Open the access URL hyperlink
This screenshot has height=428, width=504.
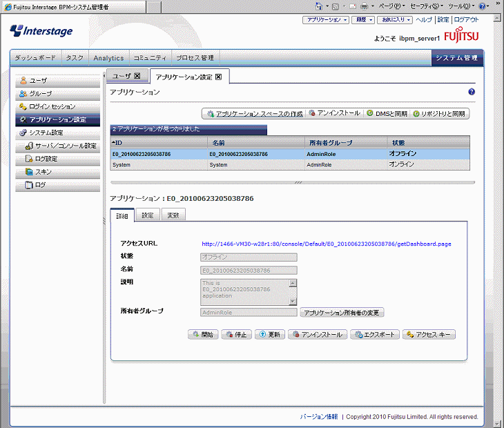point(327,244)
